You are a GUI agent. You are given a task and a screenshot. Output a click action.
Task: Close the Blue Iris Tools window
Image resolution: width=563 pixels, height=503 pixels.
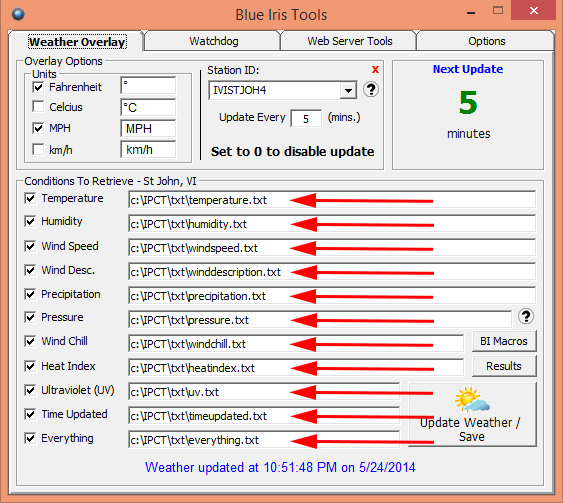coord(534,11)
